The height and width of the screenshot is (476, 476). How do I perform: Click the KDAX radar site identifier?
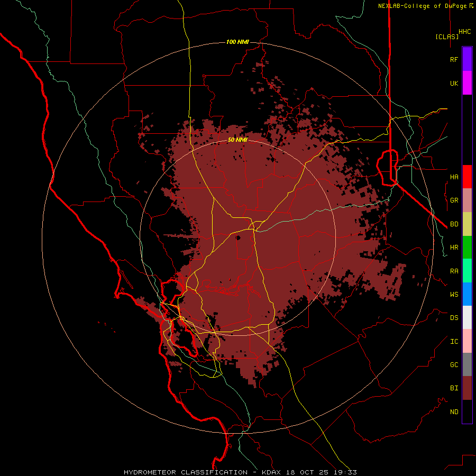pyautogui.click(x=271, y=472)
